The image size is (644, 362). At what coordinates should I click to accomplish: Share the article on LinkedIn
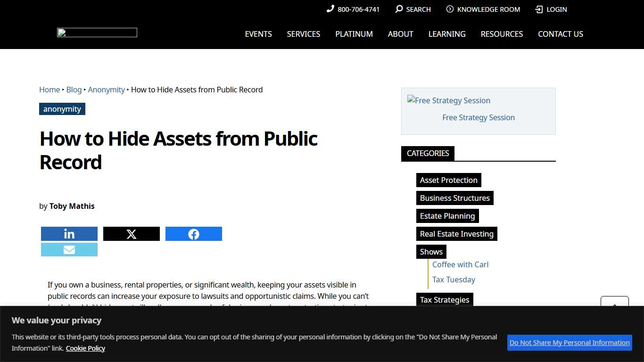click(x=69, y=233)
